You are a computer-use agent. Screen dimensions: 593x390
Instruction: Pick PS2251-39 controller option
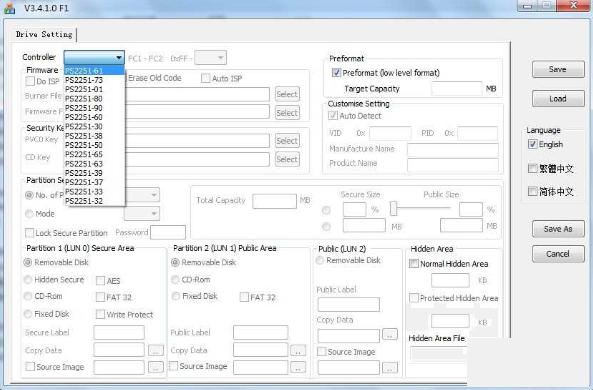94,173
